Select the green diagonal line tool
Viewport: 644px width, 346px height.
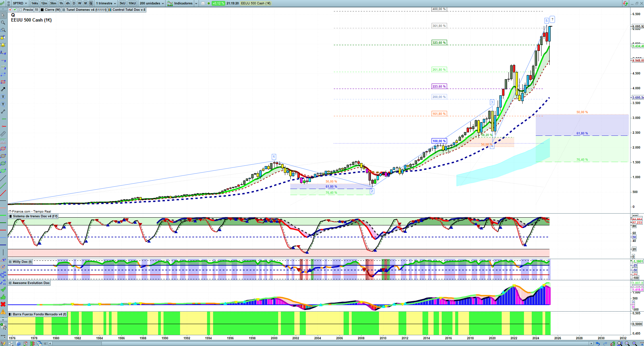click(3, 186)
